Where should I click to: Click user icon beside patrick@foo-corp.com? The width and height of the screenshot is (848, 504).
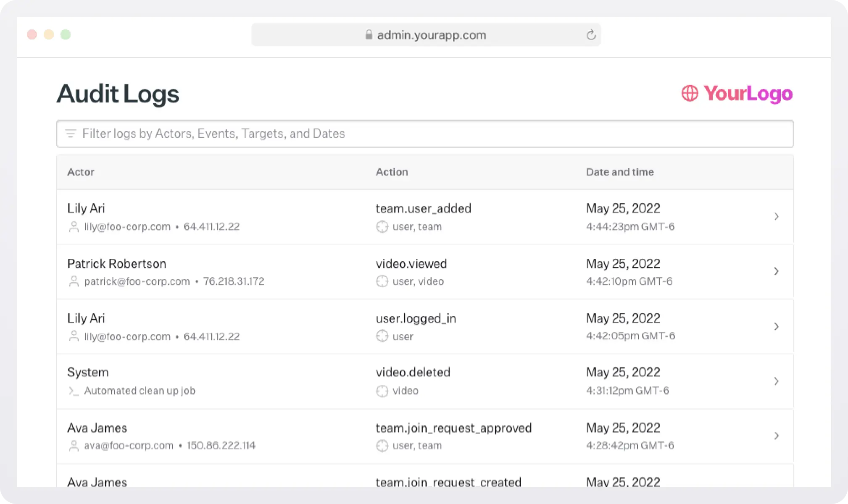(x=74, y=281)
